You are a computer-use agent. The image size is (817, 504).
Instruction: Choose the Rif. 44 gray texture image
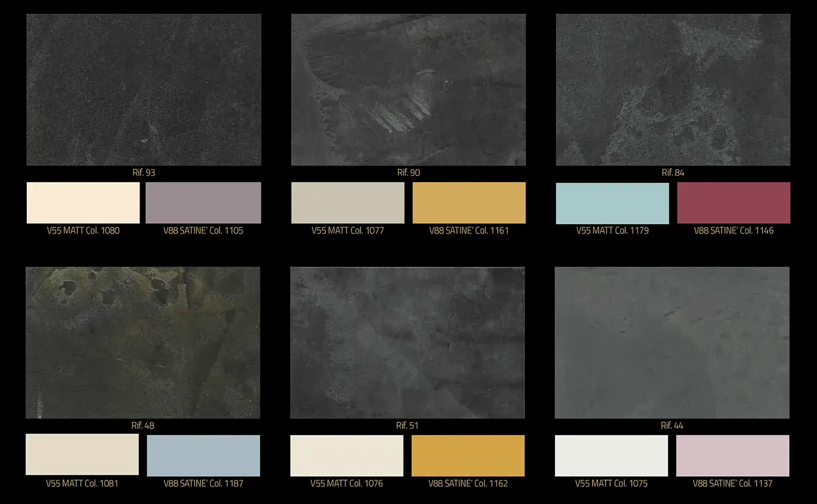[672, 342]
